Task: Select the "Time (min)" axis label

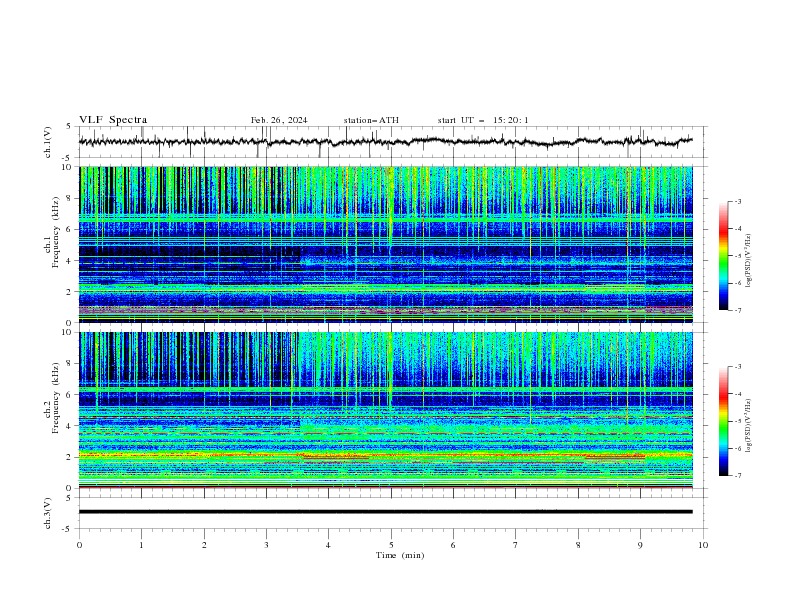Action: click(400, 555)
